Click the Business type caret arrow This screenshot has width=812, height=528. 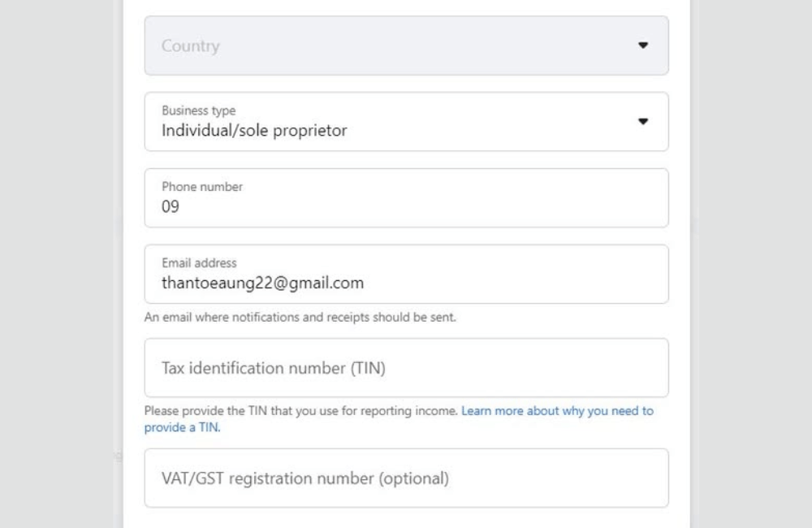[x=643, y=122]
